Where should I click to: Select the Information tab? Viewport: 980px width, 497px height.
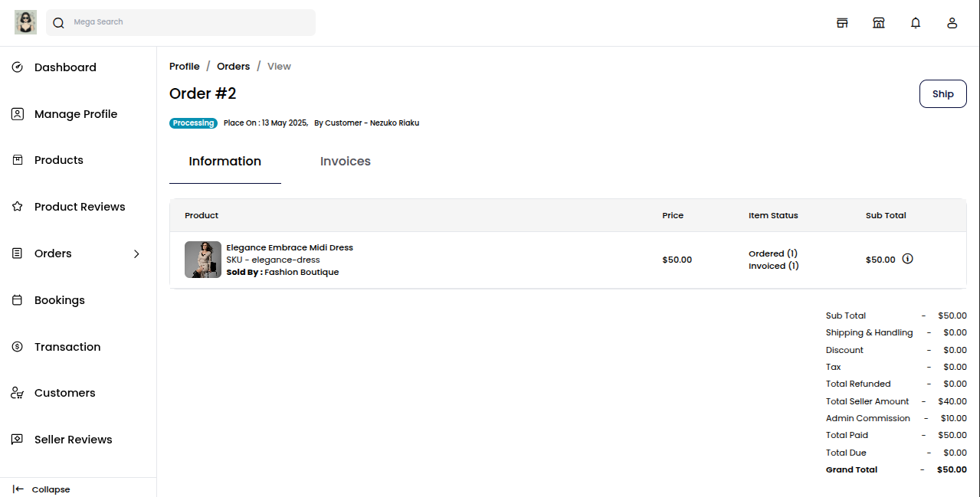point(225,162)
